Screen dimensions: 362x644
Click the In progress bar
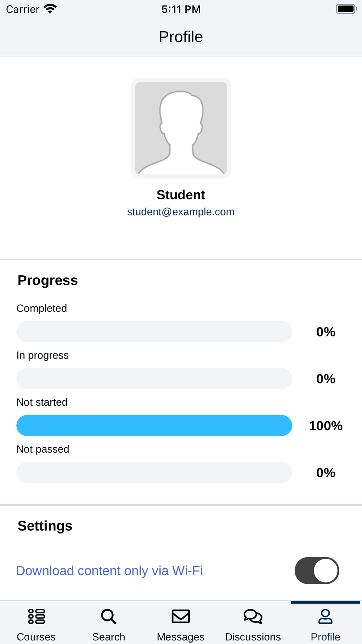pos(154,379)
